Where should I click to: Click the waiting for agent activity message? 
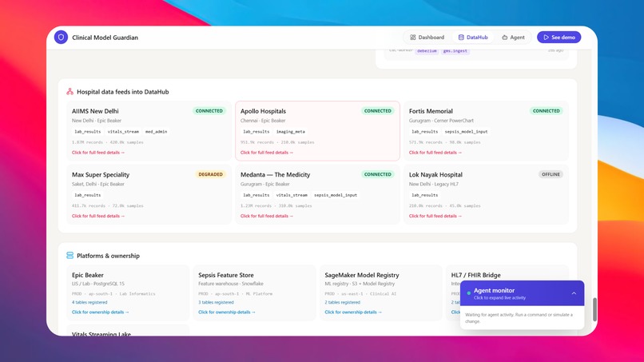click(519, 318)
